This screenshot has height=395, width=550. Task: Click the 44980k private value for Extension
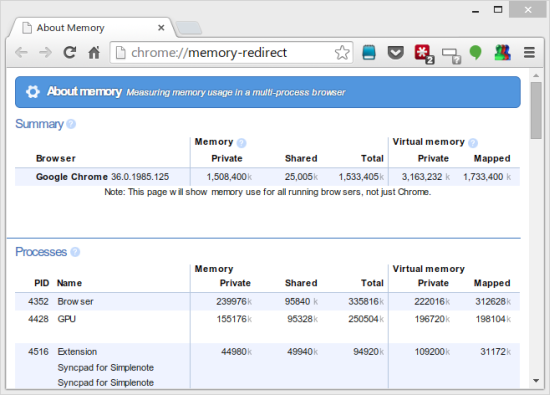[x=236, y=352]
